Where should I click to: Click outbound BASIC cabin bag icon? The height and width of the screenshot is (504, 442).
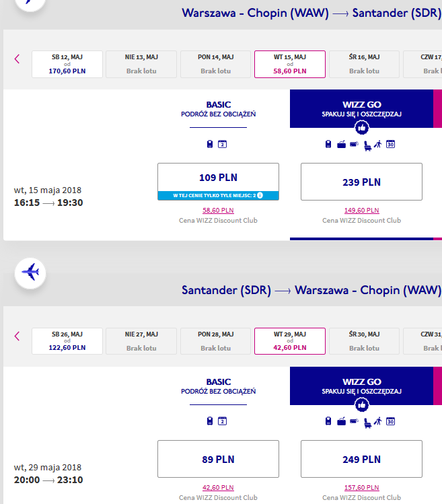point(210,144)
